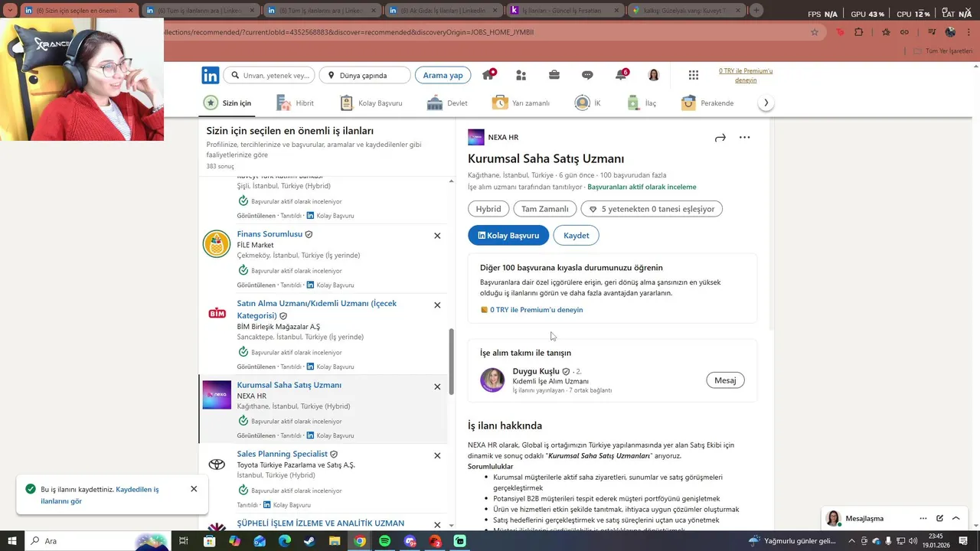
Task: Share the job with the arrow icon
Action: click(x=720, y=138)
